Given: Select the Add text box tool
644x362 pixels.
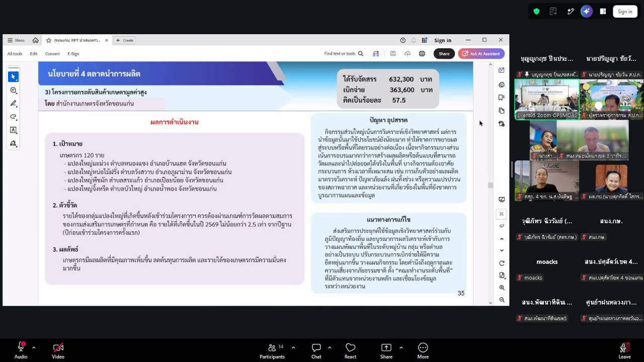Looking at the screenshot, I should tap(14, 130).
